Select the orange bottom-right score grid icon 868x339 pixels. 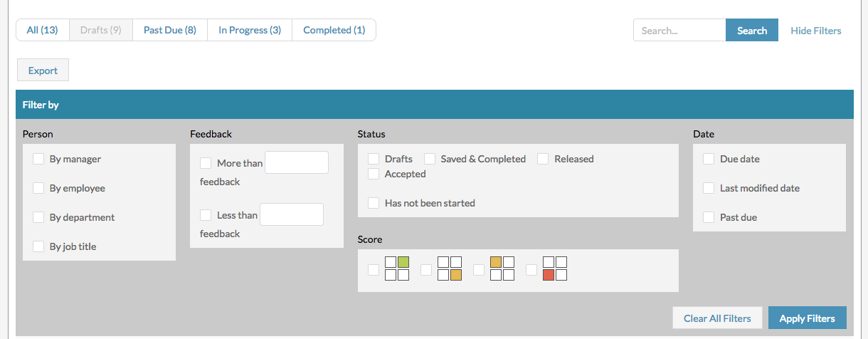(450, 268)
